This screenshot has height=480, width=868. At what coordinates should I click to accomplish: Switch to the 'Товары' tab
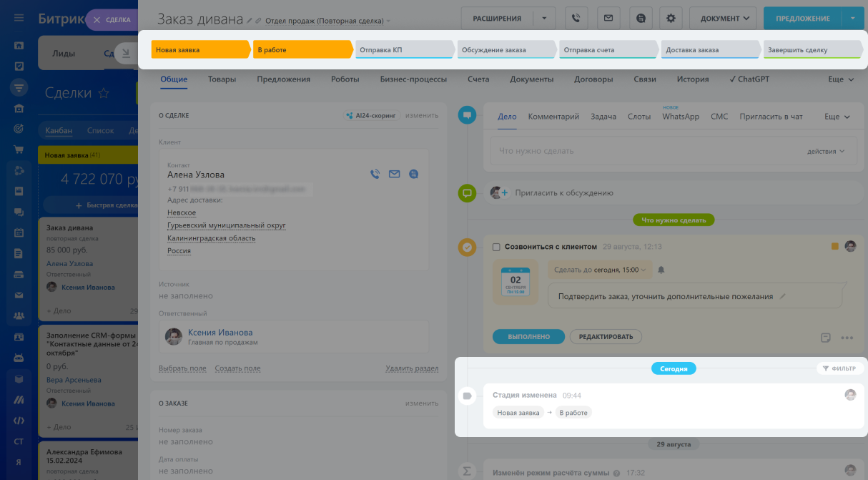point(222,79)
